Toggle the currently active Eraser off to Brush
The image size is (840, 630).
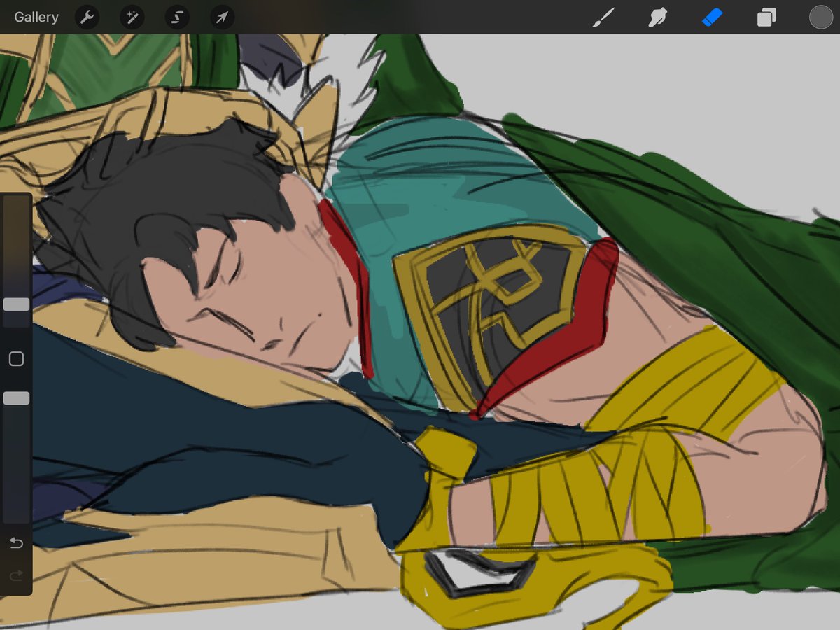point(712,17)
